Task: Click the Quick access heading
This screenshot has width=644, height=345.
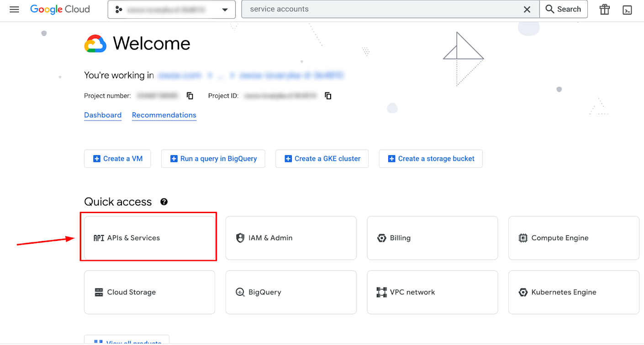Action: click(x=118, y=202)
